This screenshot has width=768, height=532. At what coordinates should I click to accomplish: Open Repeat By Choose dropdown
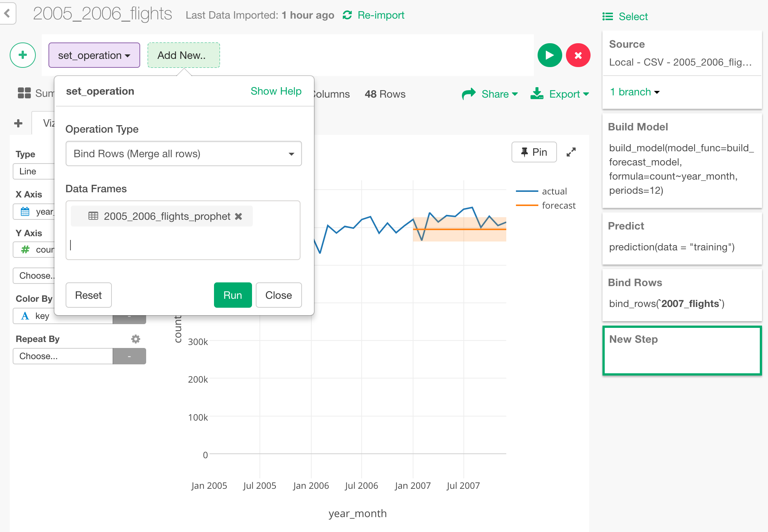click(63, 356)
